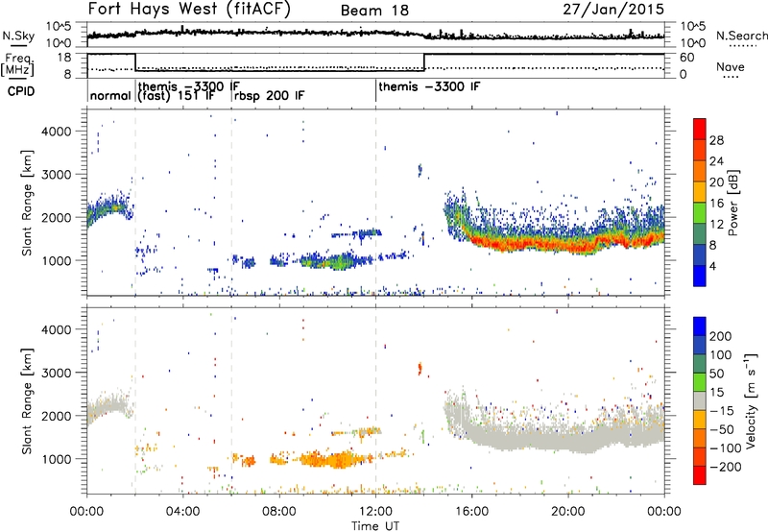768x532 pixels.
Task: Click the power panel 'Slant Range [km]' label
Action: [x=27, y=203]
